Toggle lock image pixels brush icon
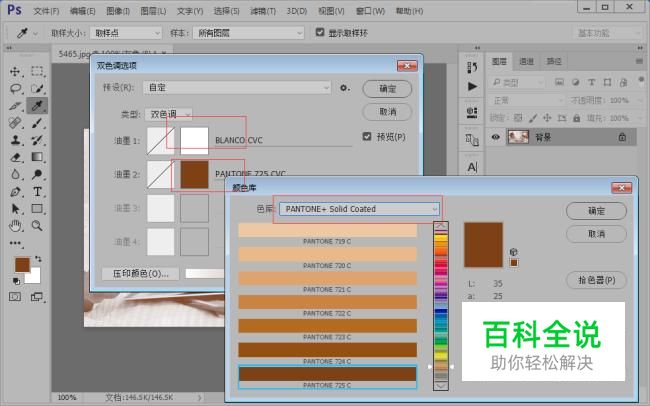The image size is (650, 406). point(533,118)
